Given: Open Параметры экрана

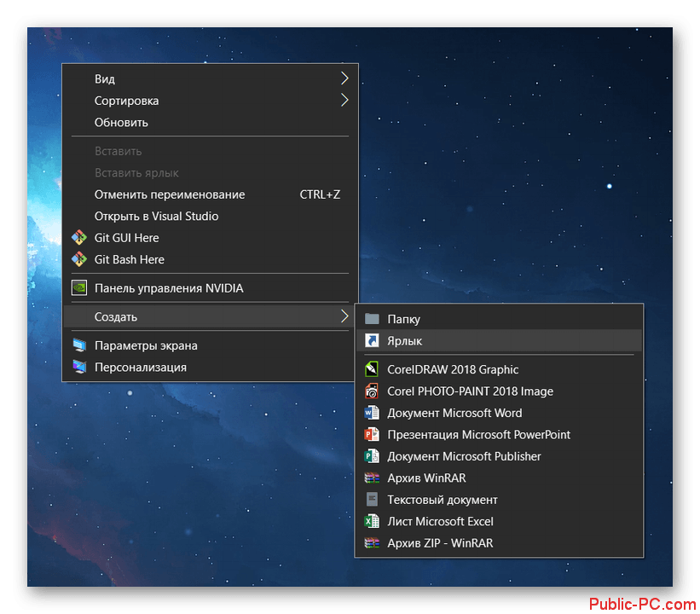Looking at the screenshot, I should (210, 345).
